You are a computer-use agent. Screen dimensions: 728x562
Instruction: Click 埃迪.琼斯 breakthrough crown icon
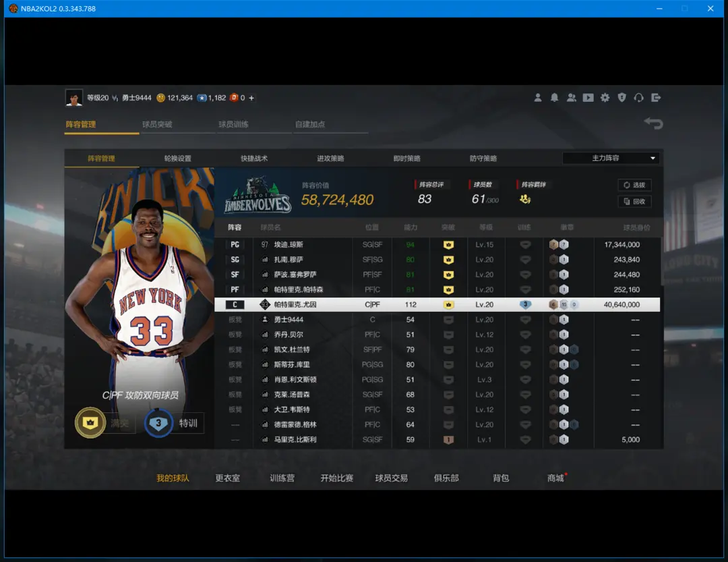(448, 244)
